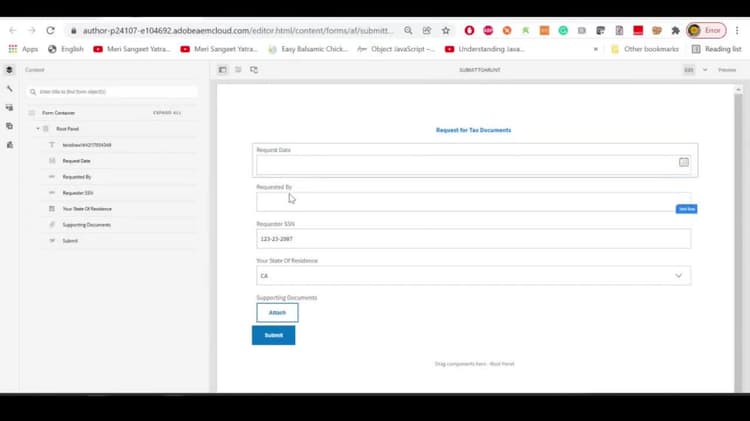This screenshot has height=421, width=750.
Task: Select Your State Of Residence tree item
Action: coord(87,209)
